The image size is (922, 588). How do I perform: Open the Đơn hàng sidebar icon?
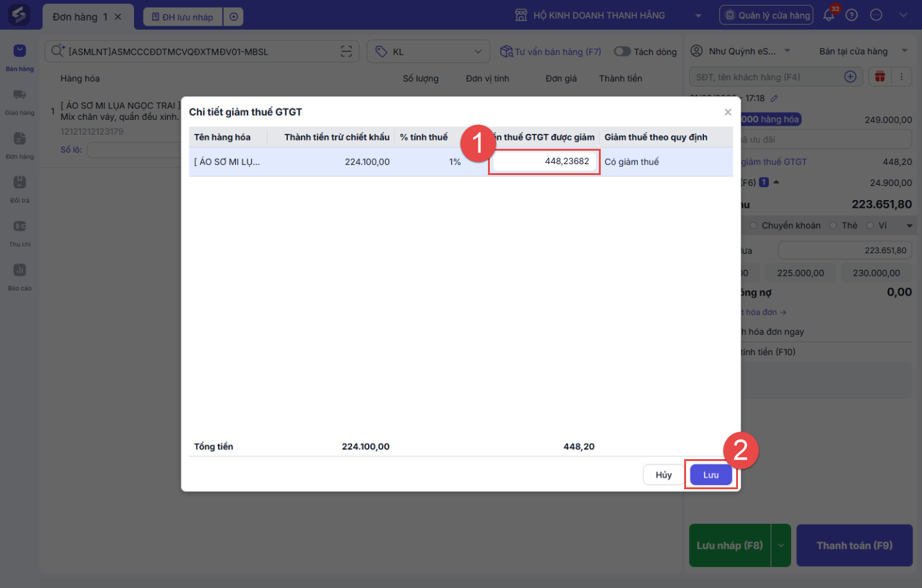coord(20,139)
